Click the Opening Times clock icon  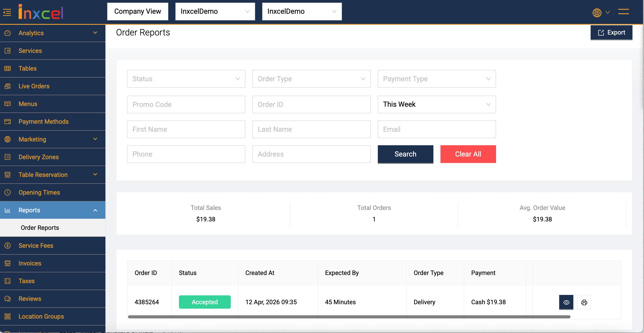8,192
